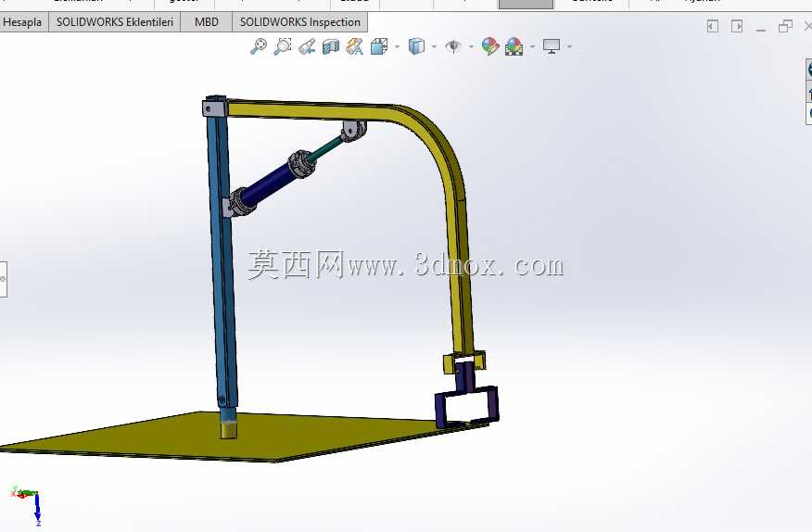Select the Zoom to Area tool
Viewport: 812px width, 532px height.
tap(282, 46)
